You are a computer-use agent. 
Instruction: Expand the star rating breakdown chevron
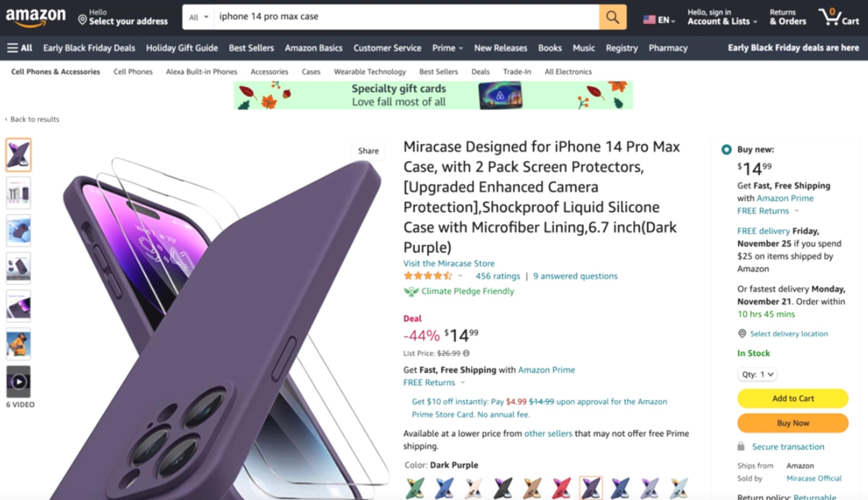460,276
